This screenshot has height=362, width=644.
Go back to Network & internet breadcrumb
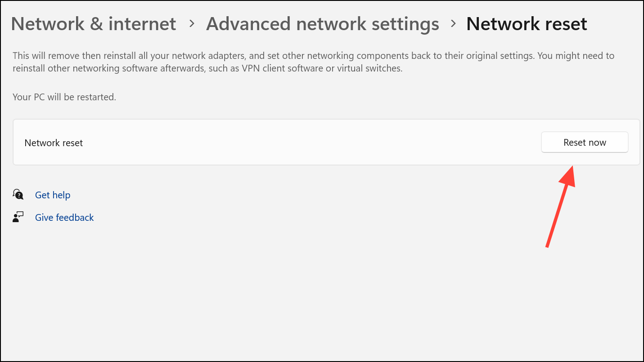tap(94, 24)
